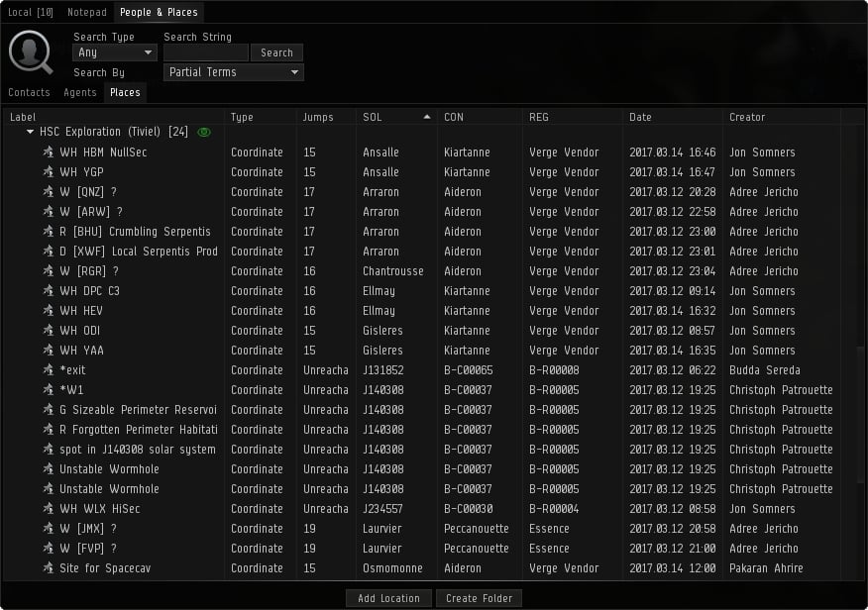Click into the Search String text field
This screenshot has height=610, width=868.
(205, 52)
